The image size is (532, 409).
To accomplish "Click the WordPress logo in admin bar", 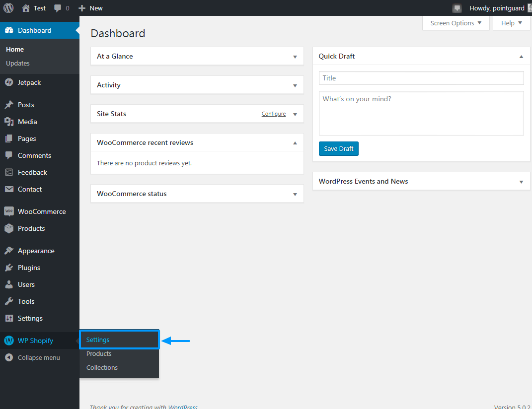I will 8,8.
